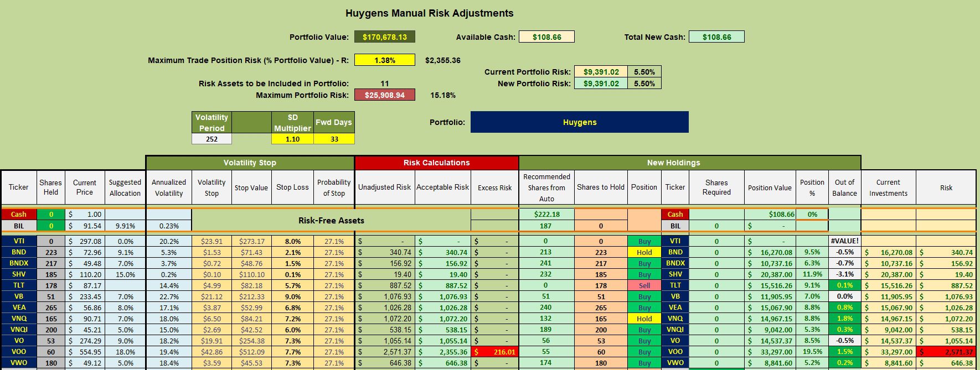Select the VOO position value 33,297.00
This screenshot has width=980, height=370.
click(x=770, y=352)
